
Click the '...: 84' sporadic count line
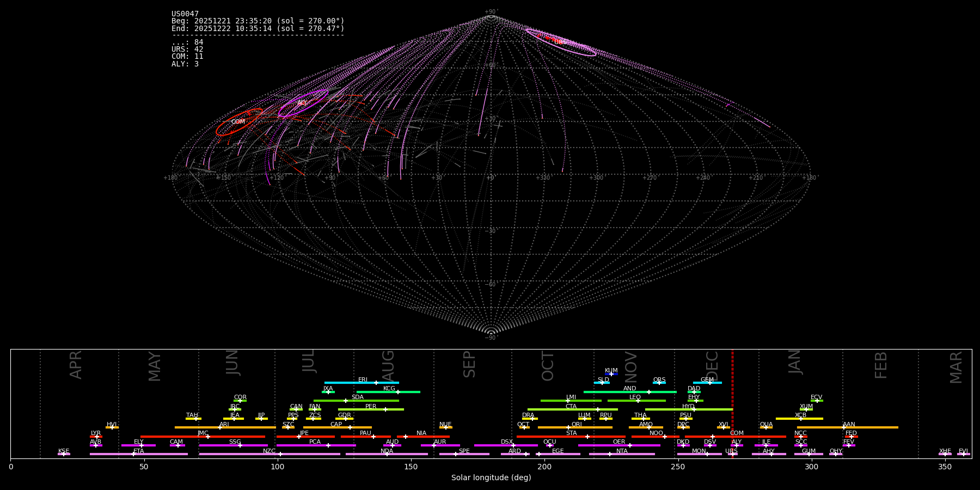point(187,42)
